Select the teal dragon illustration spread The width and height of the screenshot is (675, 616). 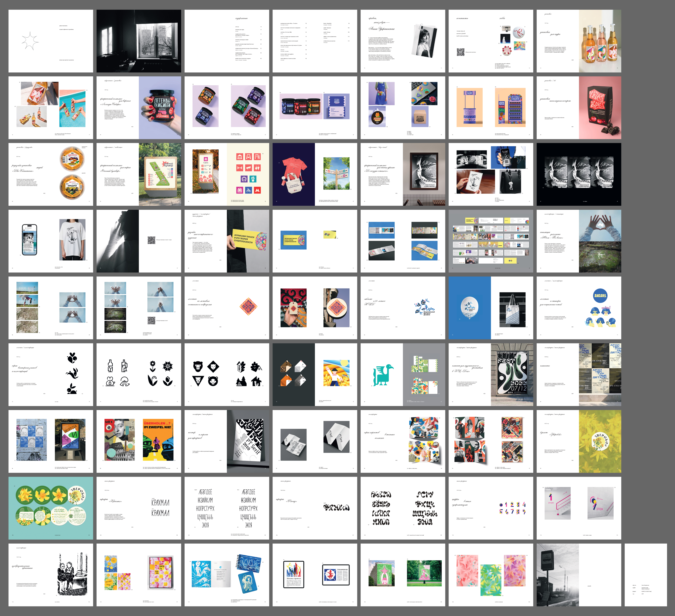403,375
